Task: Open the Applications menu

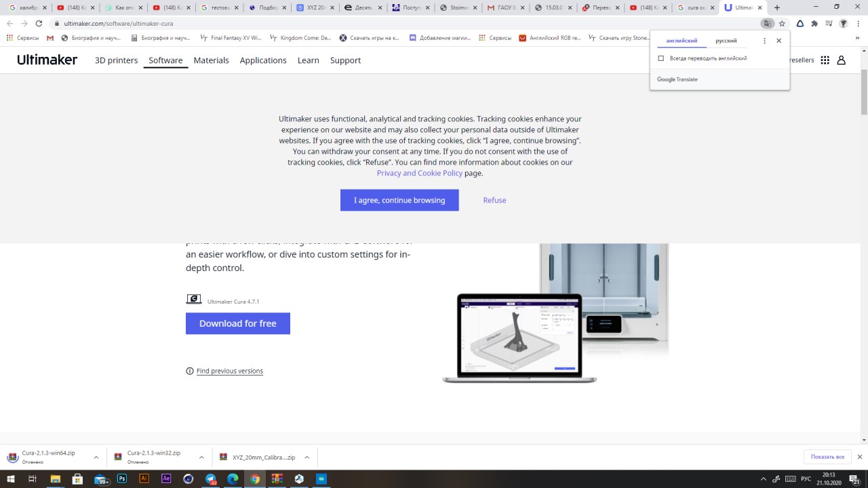Action: point(263,60)
